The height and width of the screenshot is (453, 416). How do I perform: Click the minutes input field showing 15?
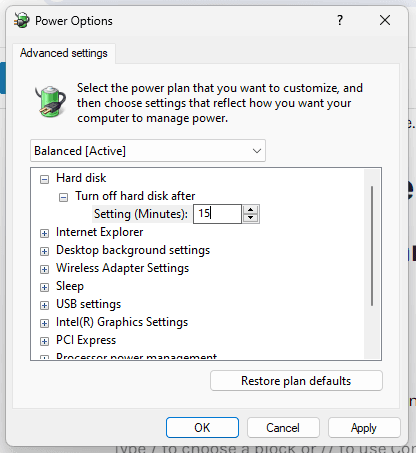217,214
